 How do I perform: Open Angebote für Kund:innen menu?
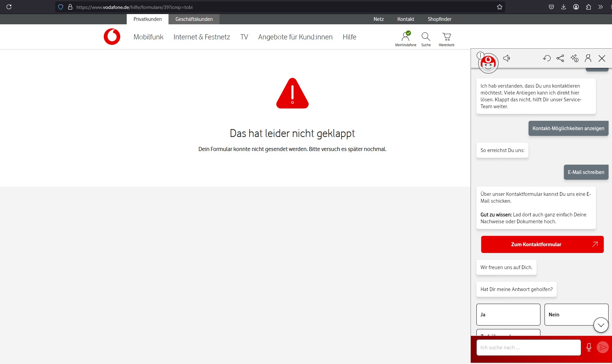(x=295, y=37)
